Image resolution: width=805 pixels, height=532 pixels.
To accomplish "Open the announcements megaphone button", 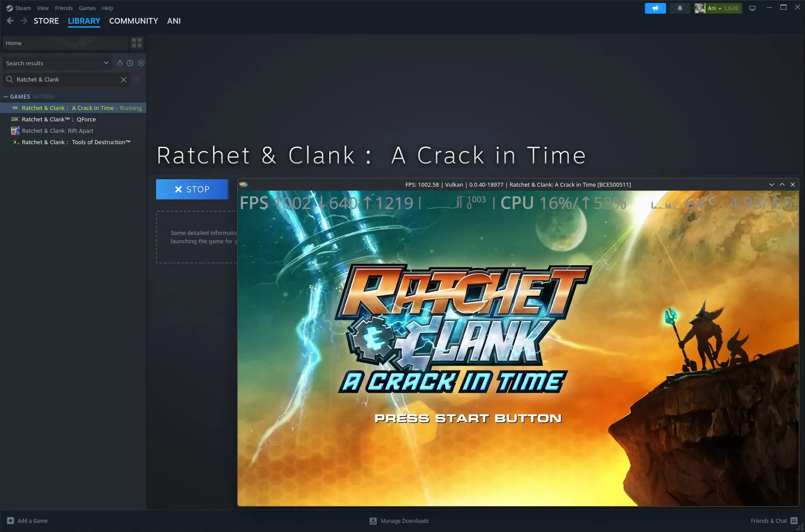I will tap(655, 8).
